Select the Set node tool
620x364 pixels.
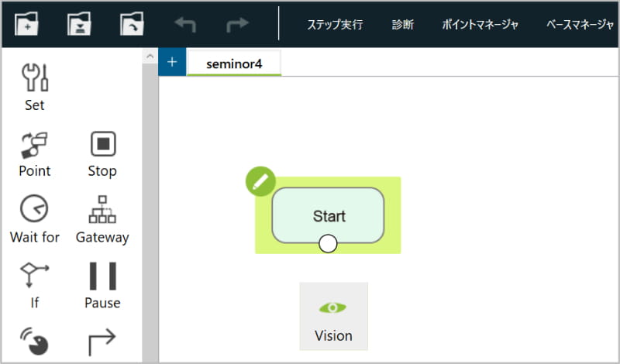pos(35,88)
